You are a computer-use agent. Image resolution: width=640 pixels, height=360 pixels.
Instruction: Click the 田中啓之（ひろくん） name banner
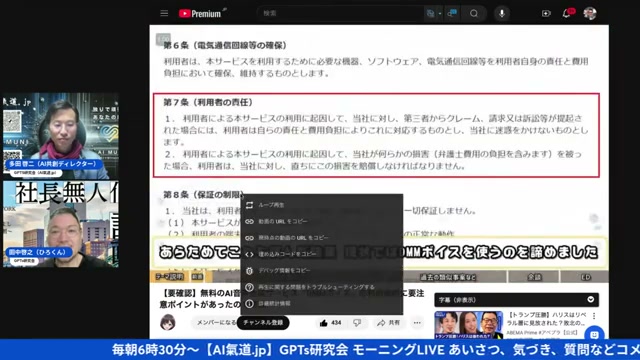[x=38, y=252]
